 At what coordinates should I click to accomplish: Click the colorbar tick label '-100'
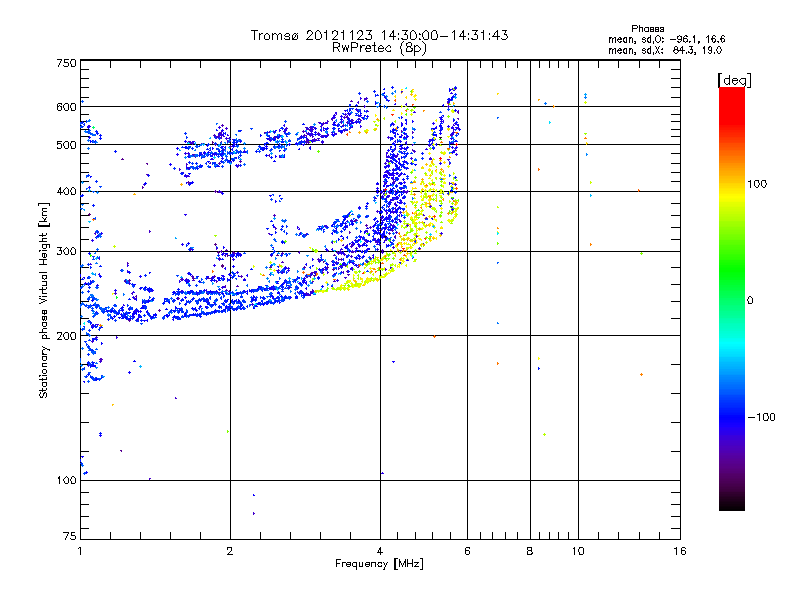click(761, 417)
